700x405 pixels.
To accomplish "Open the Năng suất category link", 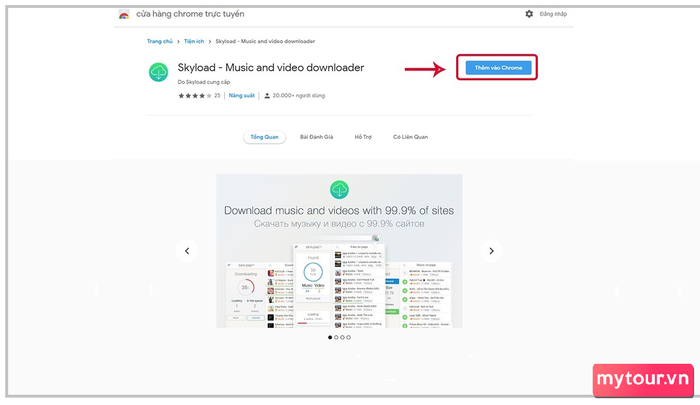I will [x=242, y=96].
